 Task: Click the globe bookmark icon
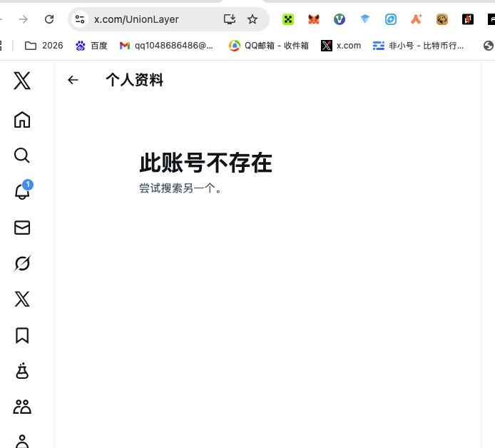[x=489, y=46]
